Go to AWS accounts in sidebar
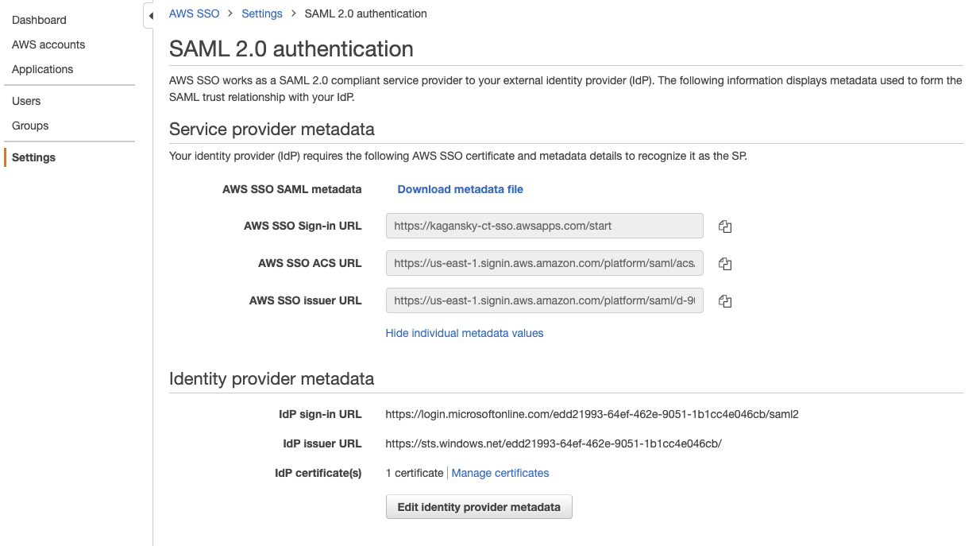 (48, 45)
